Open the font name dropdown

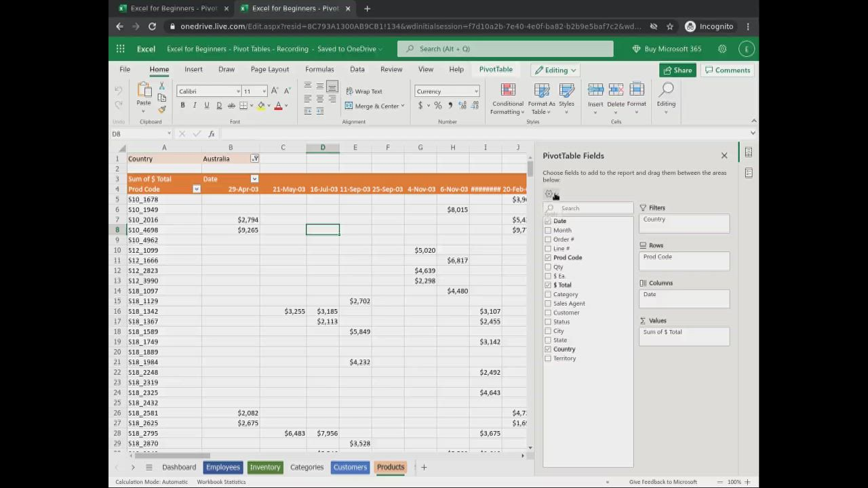(238, 91)
